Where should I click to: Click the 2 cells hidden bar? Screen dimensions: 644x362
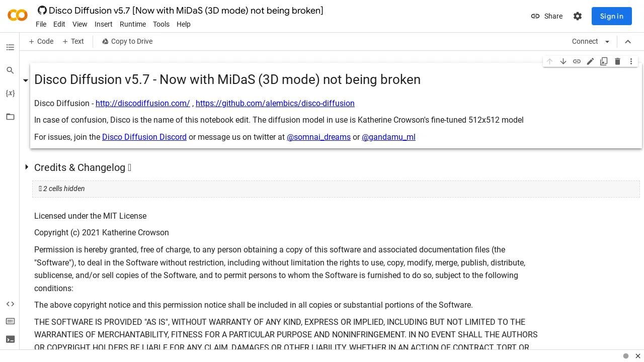pyautogui.click(x=336, y=189)
